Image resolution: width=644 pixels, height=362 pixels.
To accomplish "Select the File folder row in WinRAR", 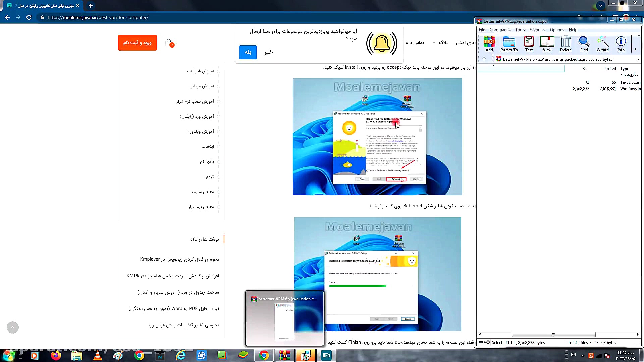I will point(559,76).
